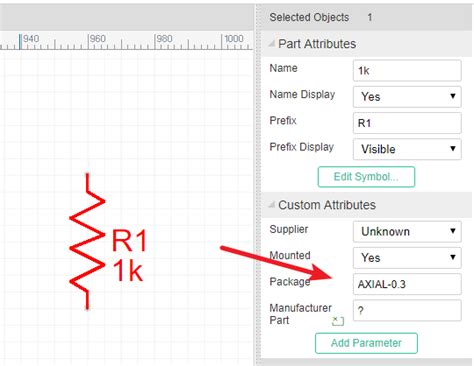Click the Name field containing 1k

[x=407, y=70]
